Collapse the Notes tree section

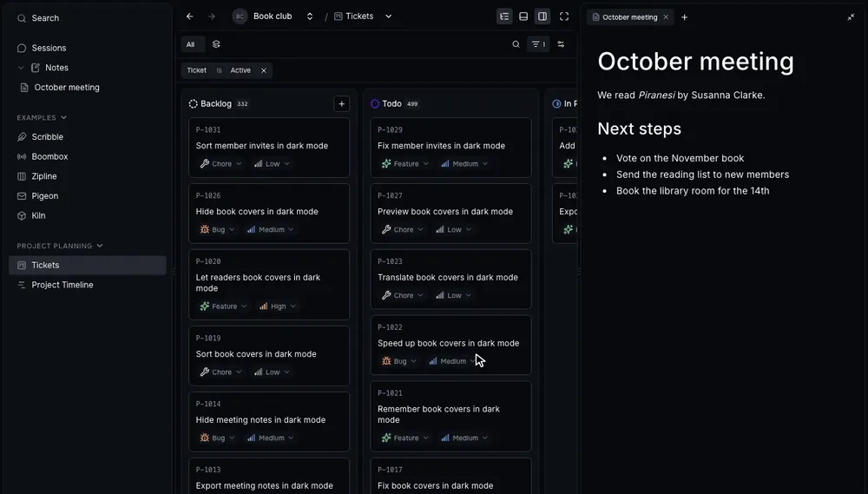[x=21, y=68]
